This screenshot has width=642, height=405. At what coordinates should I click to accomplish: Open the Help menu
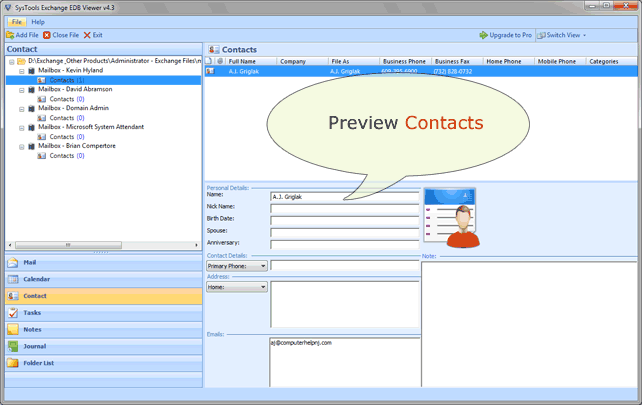38,22
